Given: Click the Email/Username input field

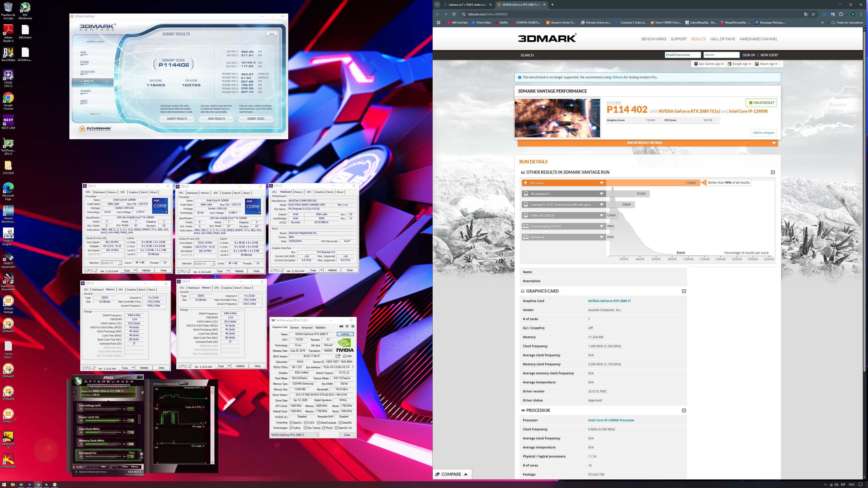Looking at the screenshot, I should [x=683, y=55].
